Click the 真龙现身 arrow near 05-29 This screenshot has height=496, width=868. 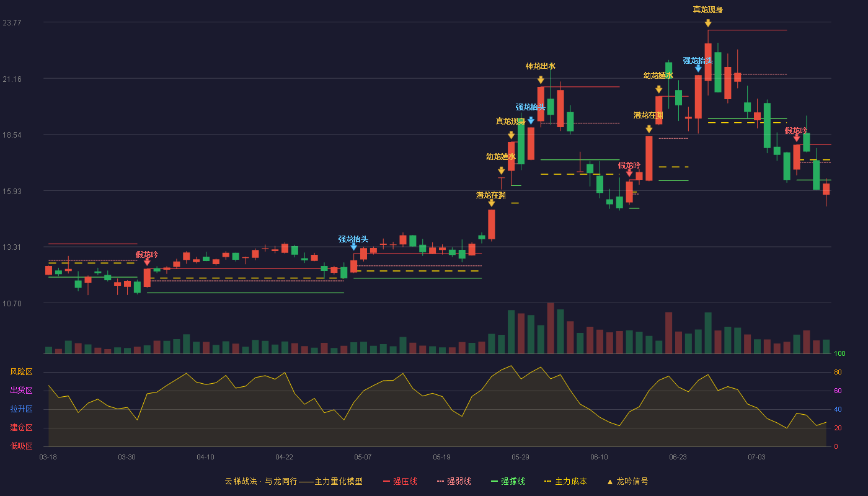click(x=511, y=135)
